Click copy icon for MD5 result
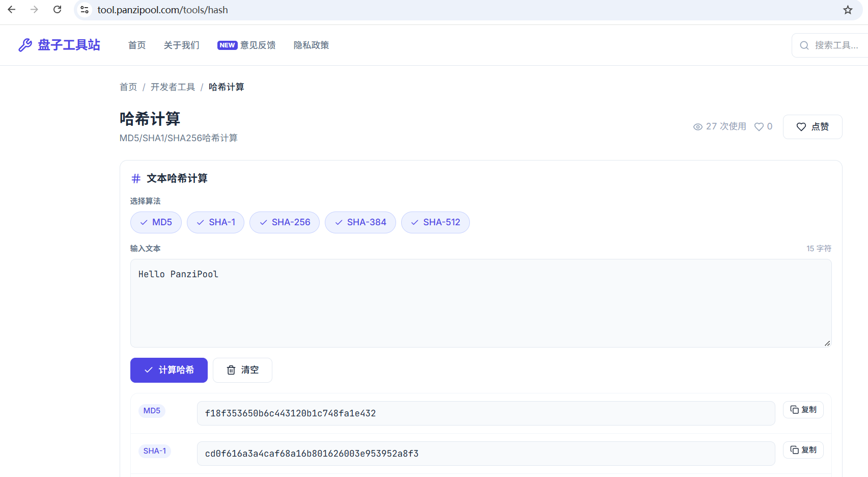This screenshot has height=477, width=868. pos(794,410)
